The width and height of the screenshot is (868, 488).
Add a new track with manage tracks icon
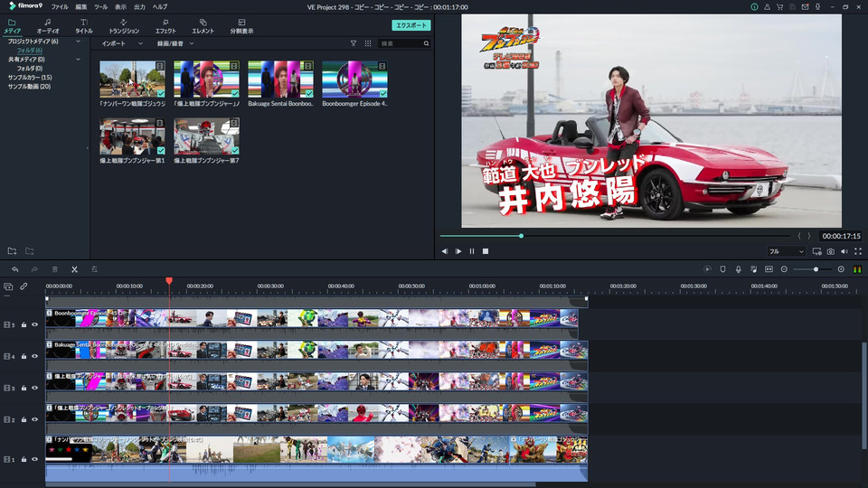click(8, 286)
